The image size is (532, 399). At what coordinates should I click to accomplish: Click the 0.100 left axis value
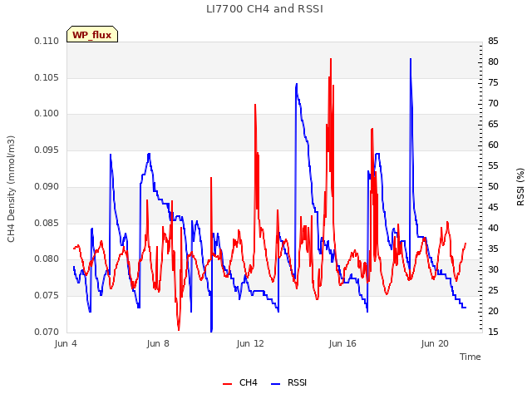coord(47,113)
